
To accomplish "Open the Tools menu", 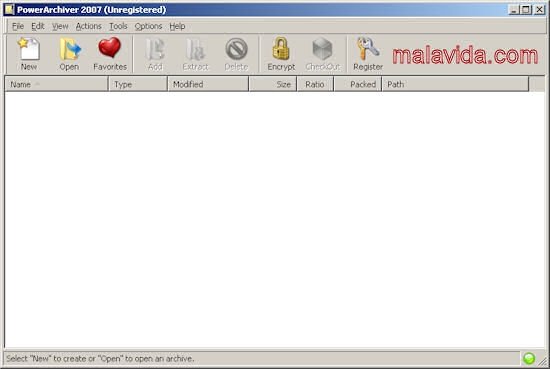I will pos(118,26).
